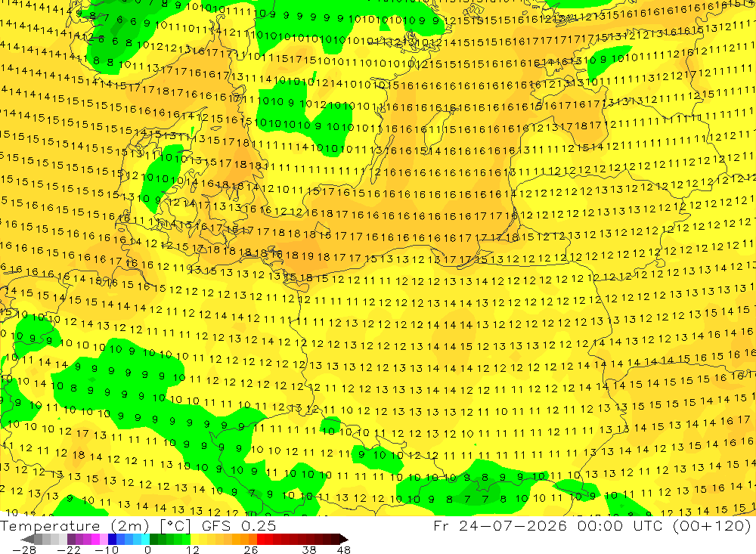The width and height of the screenshot is (756, 554).
Task: Click the gray left arrow end of the color bar
Action: pyautogui.click(x=27, y=539)
